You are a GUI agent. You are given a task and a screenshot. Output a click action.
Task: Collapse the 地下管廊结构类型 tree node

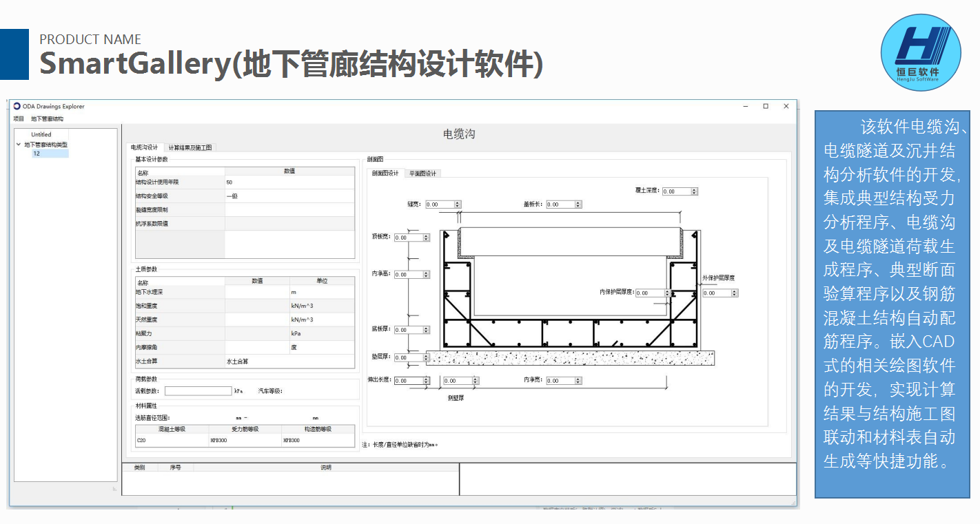19,145
